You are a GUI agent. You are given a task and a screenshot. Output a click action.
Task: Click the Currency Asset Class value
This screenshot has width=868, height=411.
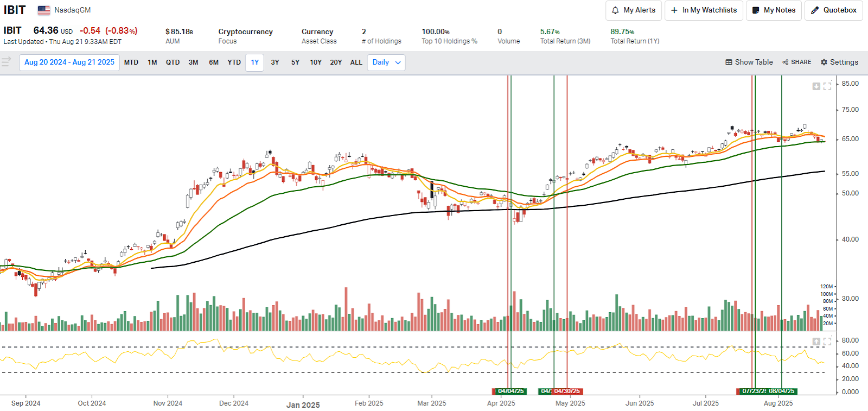coord(317,32)
